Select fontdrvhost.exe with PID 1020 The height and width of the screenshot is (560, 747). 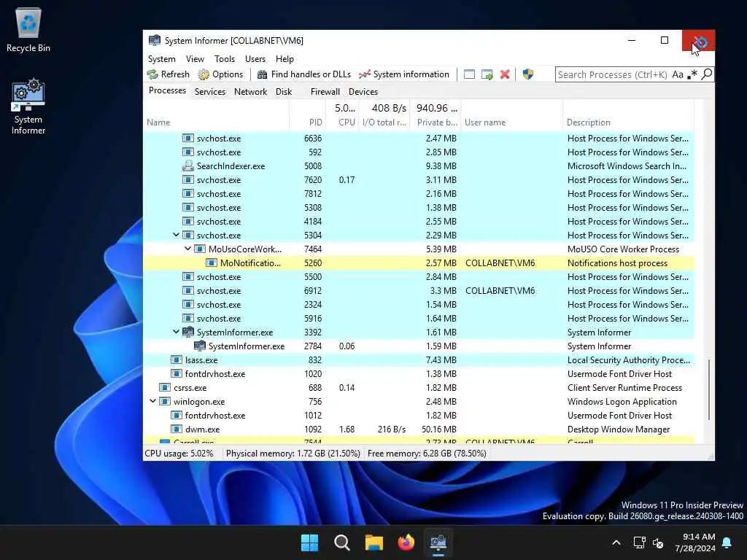[418, 374]
